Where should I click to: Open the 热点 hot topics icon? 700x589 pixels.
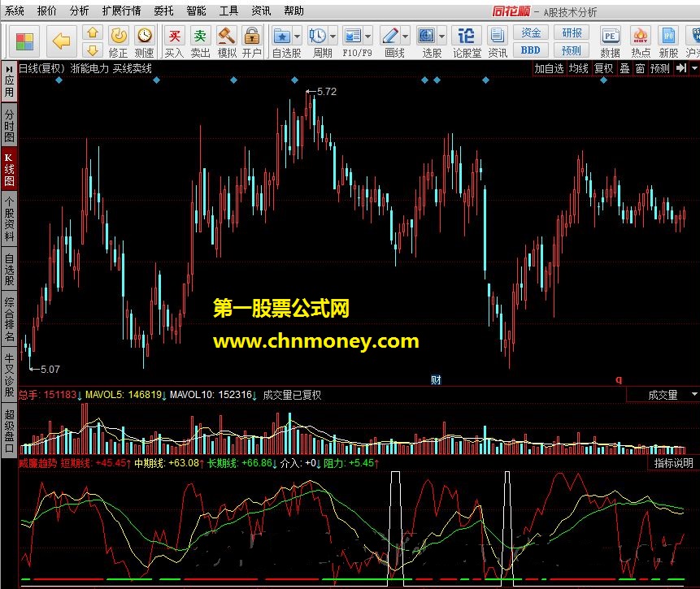(641, 42)
